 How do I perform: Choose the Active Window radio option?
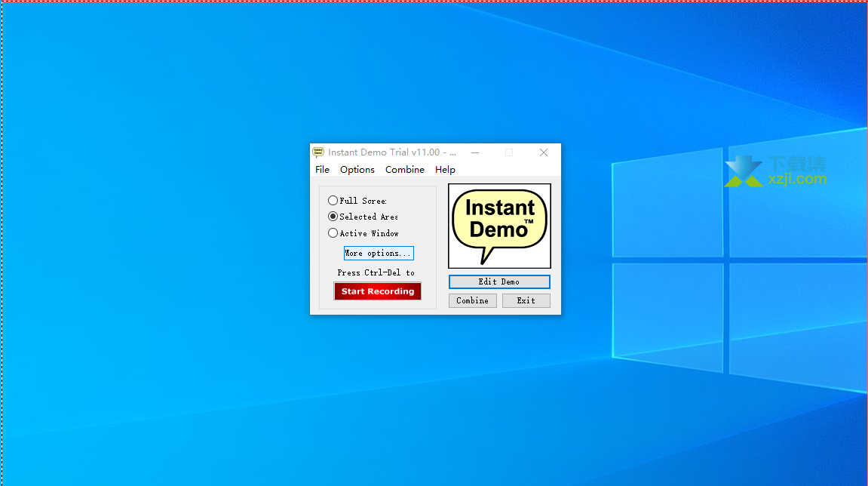point(363,233)
